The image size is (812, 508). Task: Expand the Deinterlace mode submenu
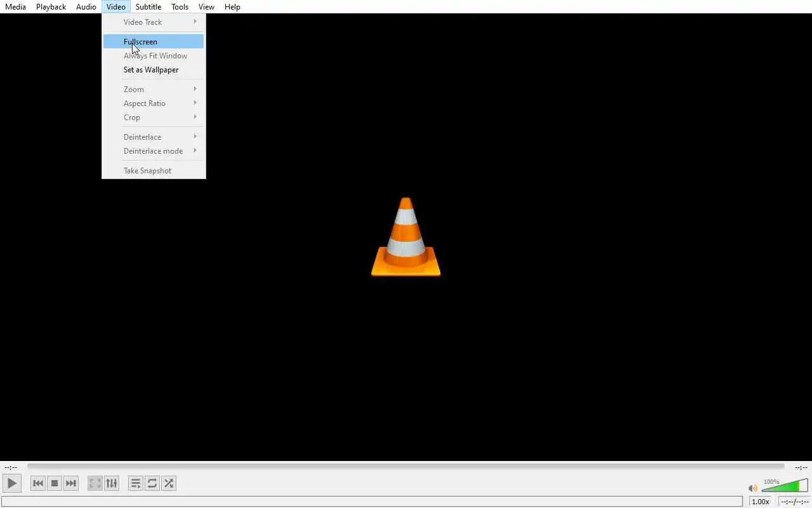click(154, 150)
